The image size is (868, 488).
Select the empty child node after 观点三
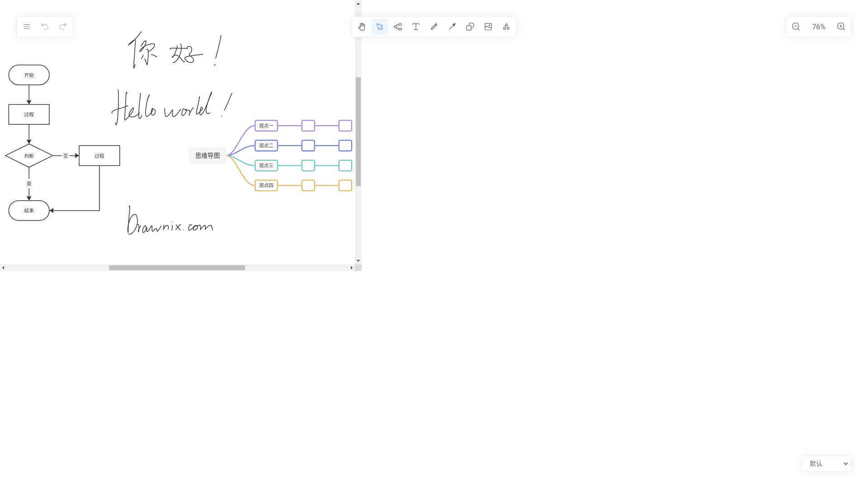(308, 165)
